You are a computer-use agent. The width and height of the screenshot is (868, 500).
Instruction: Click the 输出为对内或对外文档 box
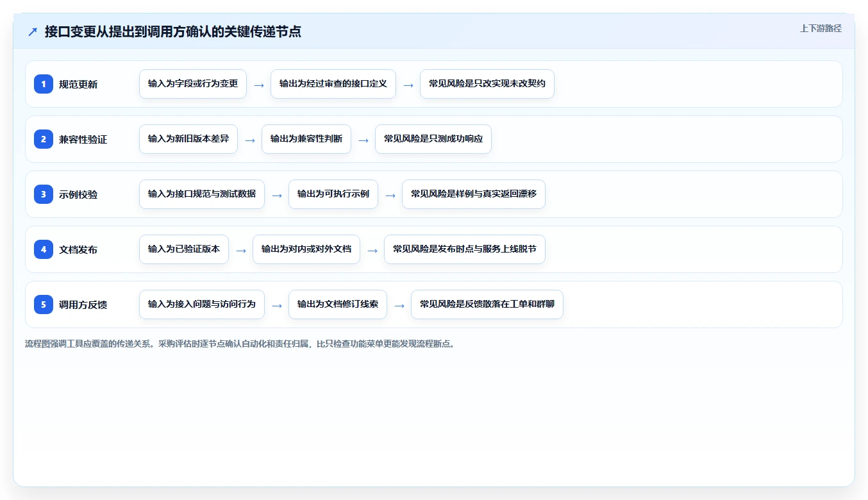coord(306,249)
